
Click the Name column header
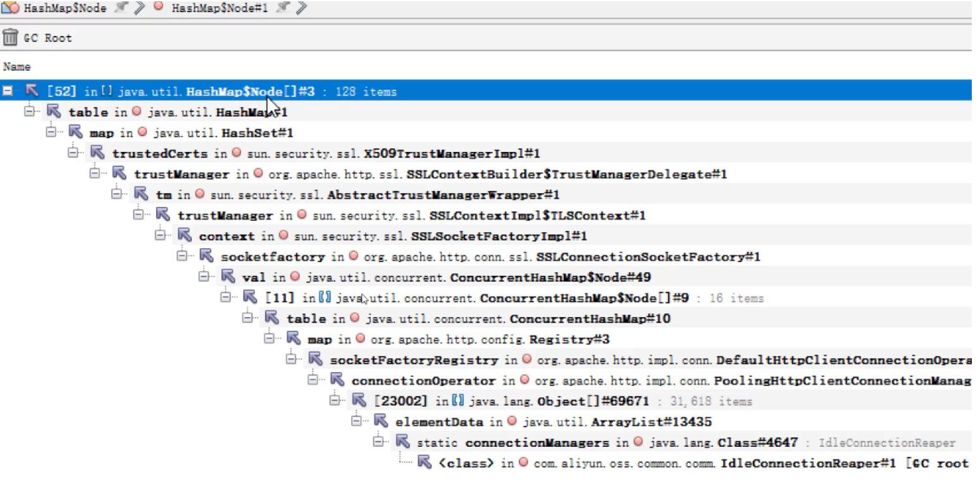(16, 66)
